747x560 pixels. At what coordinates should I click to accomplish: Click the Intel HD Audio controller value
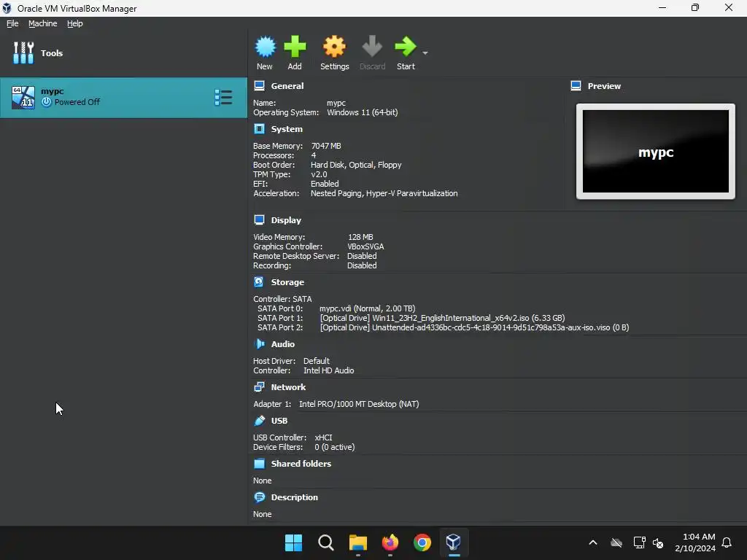[x=329, y=370]
